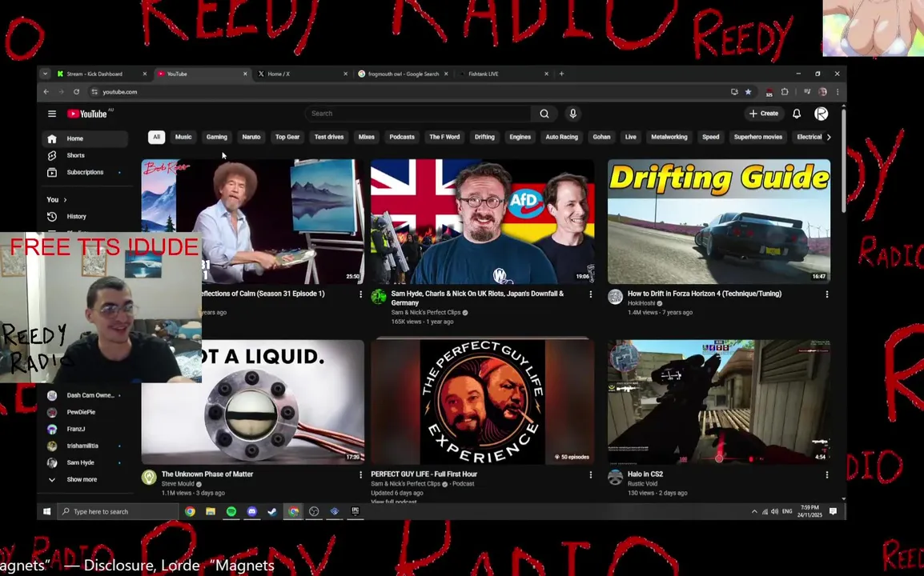924x576 pixels.
Task: Open the YouTube hamburger guide menu
Action: point(52,114)
